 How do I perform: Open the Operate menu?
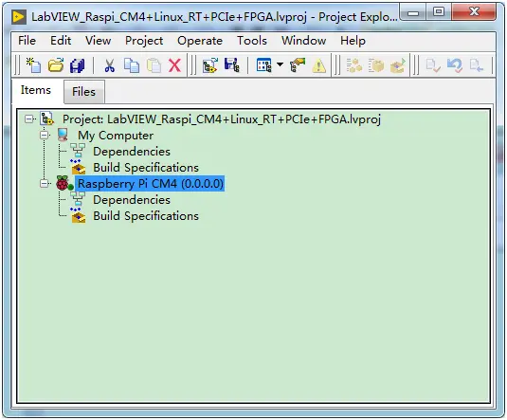200,41
